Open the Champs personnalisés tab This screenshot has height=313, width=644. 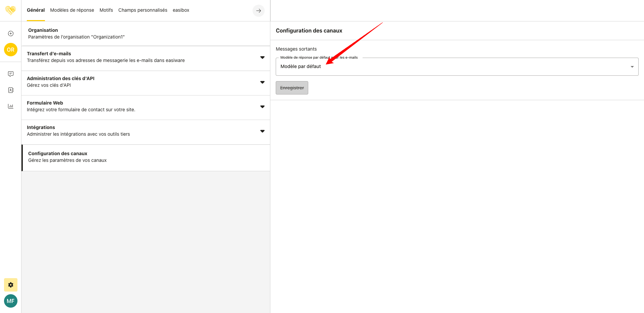pyautogui.click(x=143, y=10)
